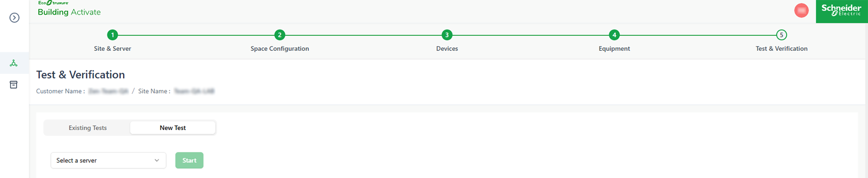Click the red user avatar icon

801,11
